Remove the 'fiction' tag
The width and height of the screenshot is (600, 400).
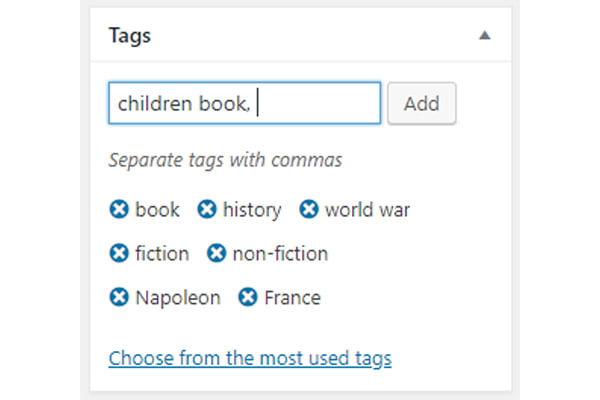(x=119, y=253)
